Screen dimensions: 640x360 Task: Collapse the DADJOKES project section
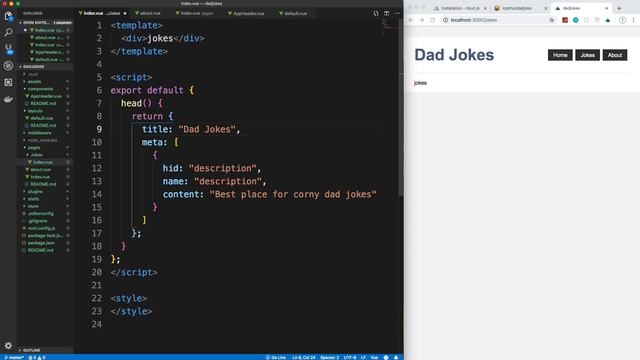46,67
